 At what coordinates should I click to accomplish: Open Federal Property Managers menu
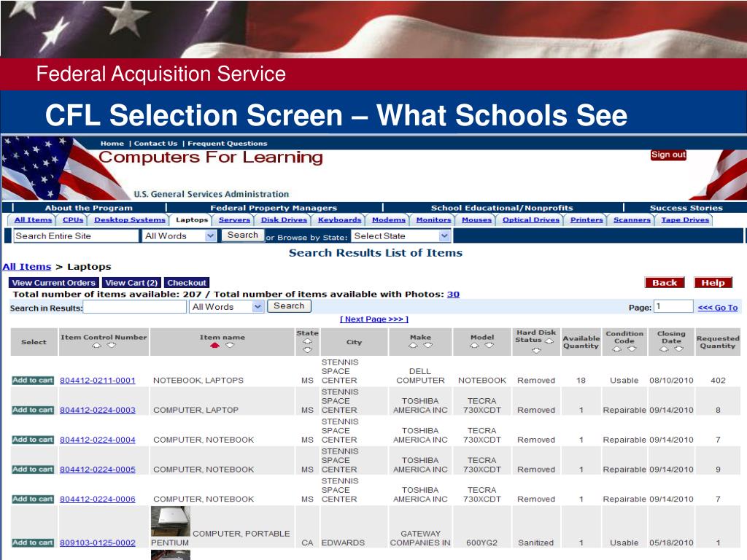(274, 208)
